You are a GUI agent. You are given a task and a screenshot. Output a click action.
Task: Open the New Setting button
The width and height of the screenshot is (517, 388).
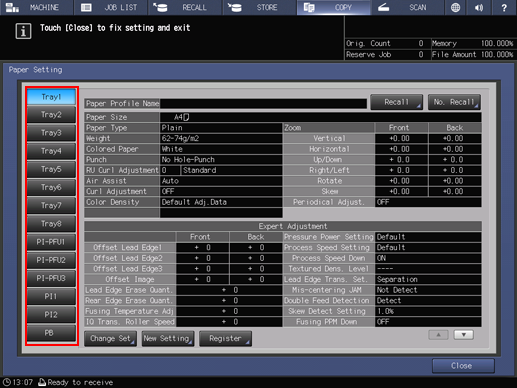[x=168, y=339]
